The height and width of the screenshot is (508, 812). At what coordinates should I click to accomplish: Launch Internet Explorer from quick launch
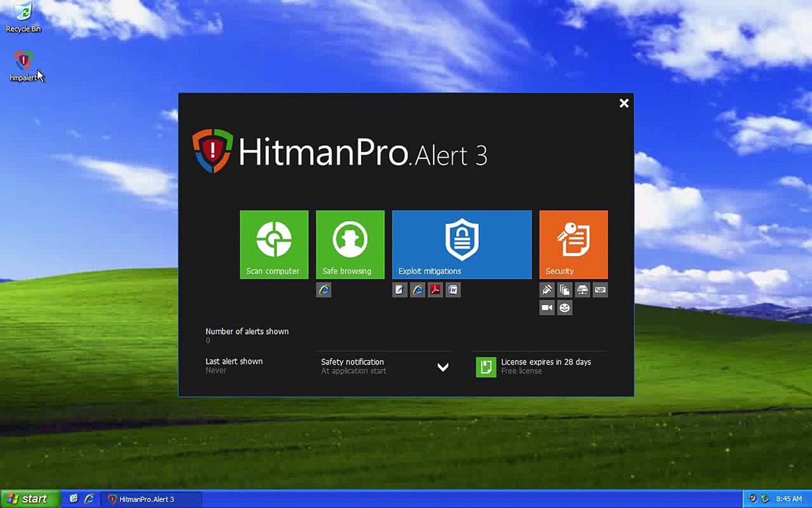pos(89,499)
